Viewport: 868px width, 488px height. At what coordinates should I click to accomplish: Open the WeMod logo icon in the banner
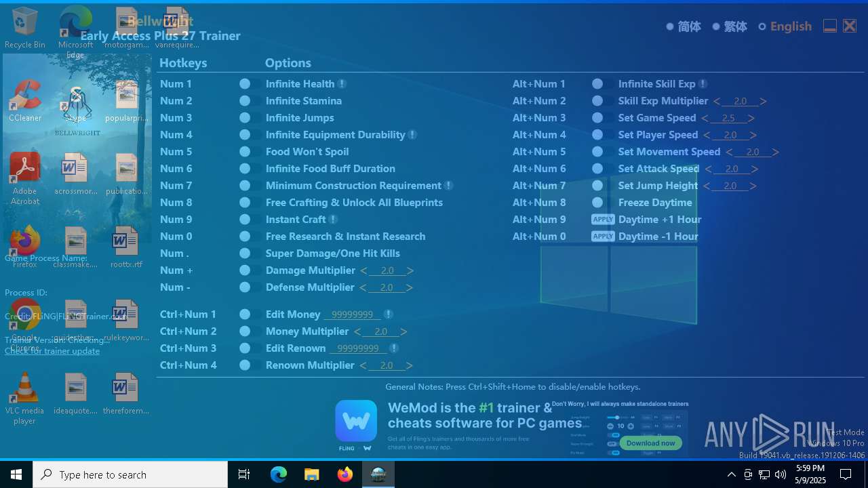[356, 420]
